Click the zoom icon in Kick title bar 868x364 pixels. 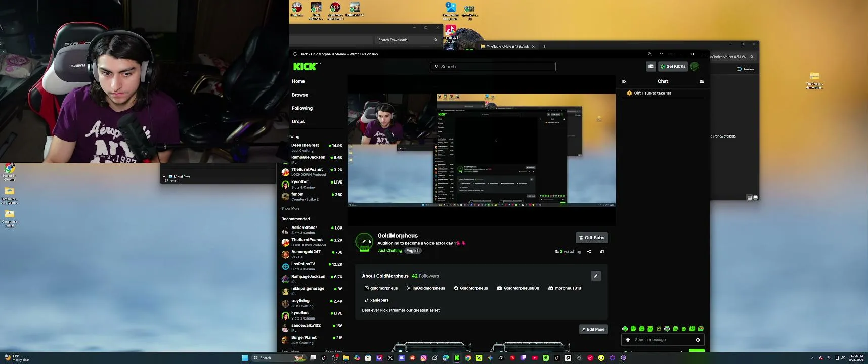pyautogui.click(x=649, y=54)
